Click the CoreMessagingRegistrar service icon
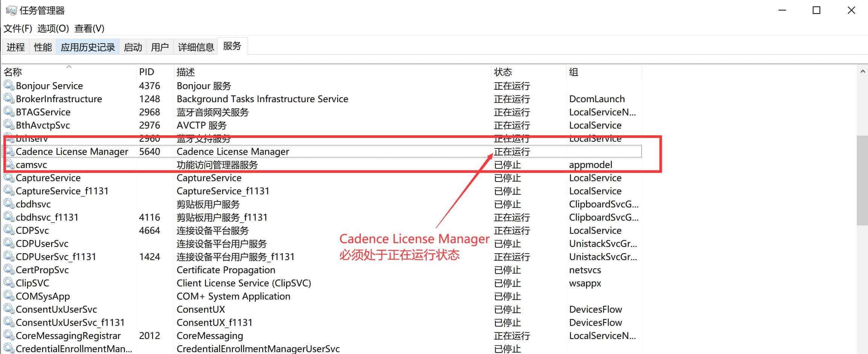 coord(9,335)
